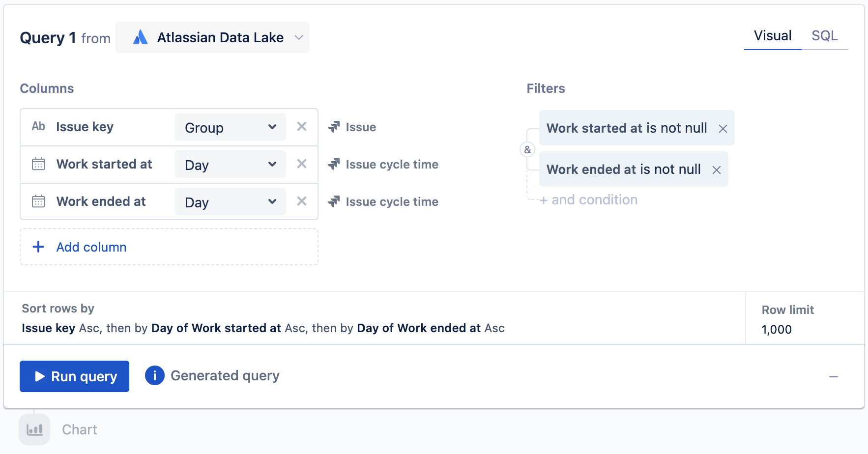Remove the Work ended at column
Image resolution: width=868 pixels, height=454 pixels.
click(302, 201)
